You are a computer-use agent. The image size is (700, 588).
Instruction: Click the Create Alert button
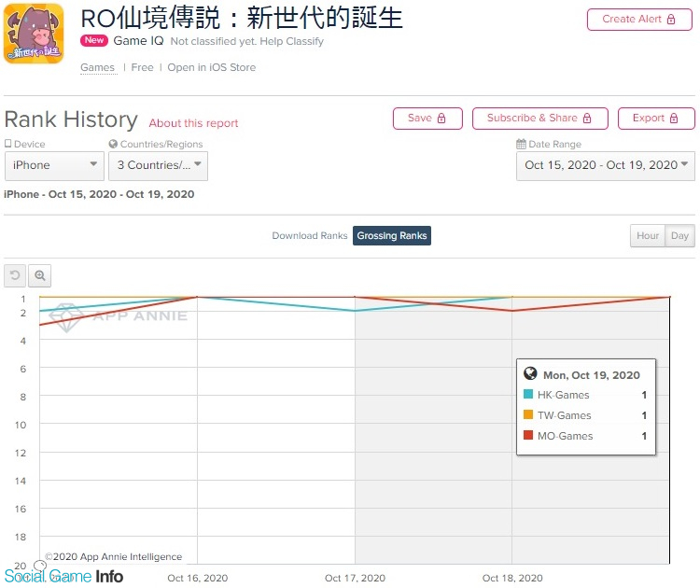639,20
